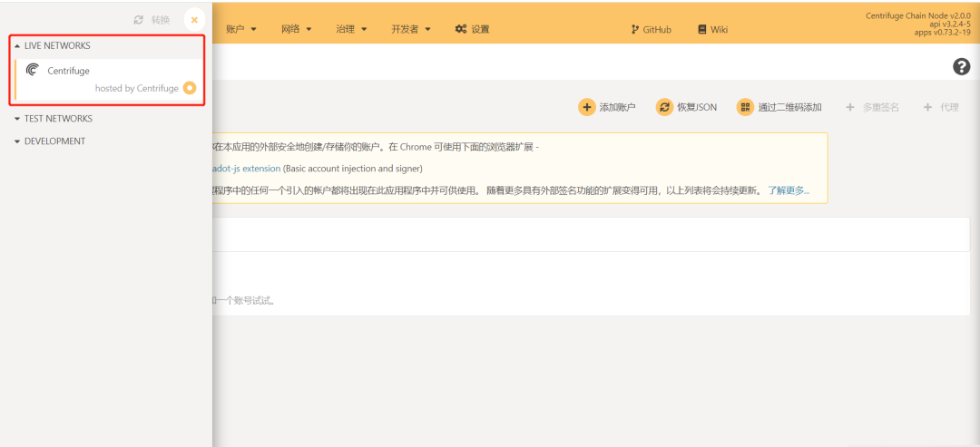Viewport: 980px width, 447px height.
Task: Click the 多重签名 multisig button
Action: pyautogui.click(x=872, y=107)
